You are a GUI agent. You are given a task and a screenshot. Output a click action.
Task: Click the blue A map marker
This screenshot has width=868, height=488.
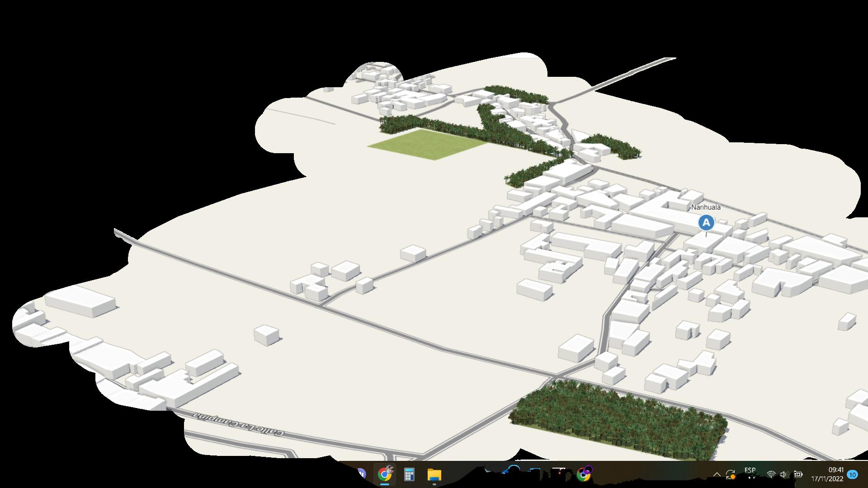tap(706, 223)
